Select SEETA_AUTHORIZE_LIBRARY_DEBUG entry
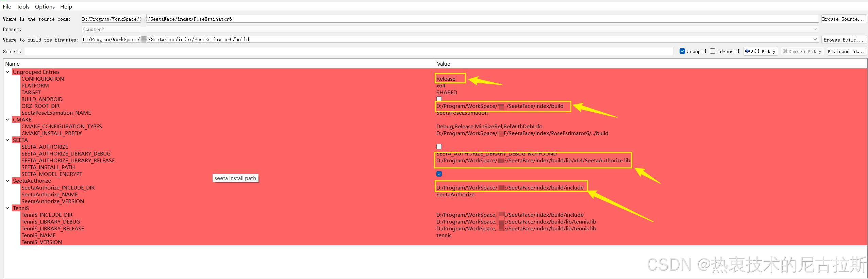The width and height of the screenshot is (868, 279). click(66, 153)
